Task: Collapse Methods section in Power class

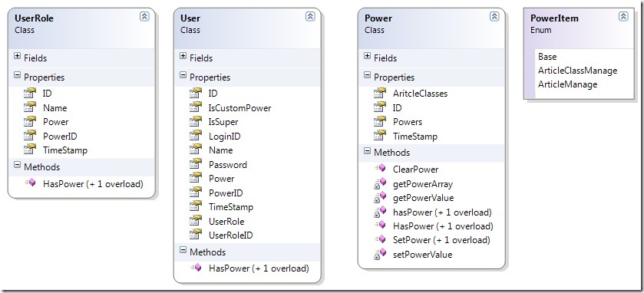Action: 367,150
